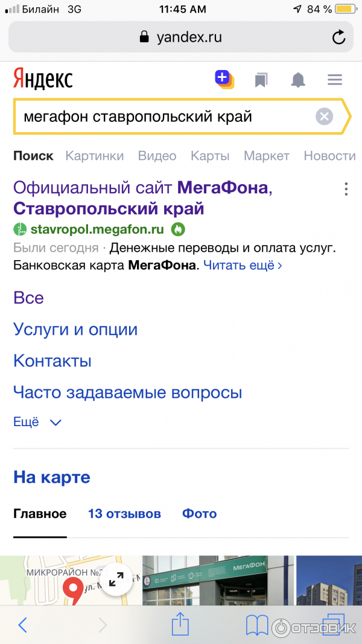Expand snippet with Читать ещё
362x644 pixels.
pyautogui.click(x=242, y=265)
